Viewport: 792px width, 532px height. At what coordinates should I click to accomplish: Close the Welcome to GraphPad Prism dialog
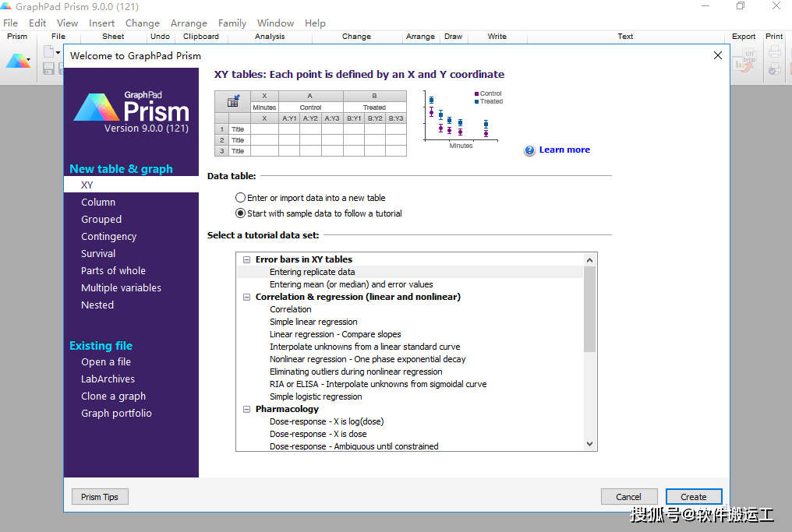coord(718,55)
